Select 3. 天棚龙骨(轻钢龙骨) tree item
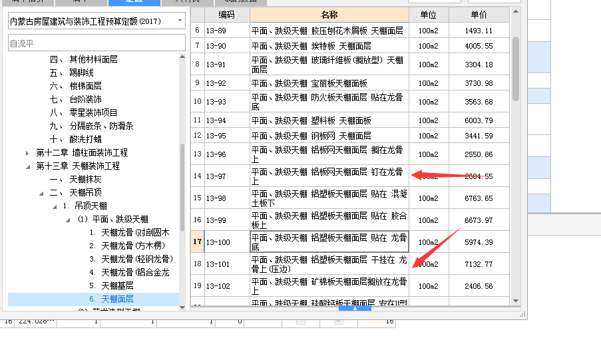601x364 pixels. tap(131, 259)
